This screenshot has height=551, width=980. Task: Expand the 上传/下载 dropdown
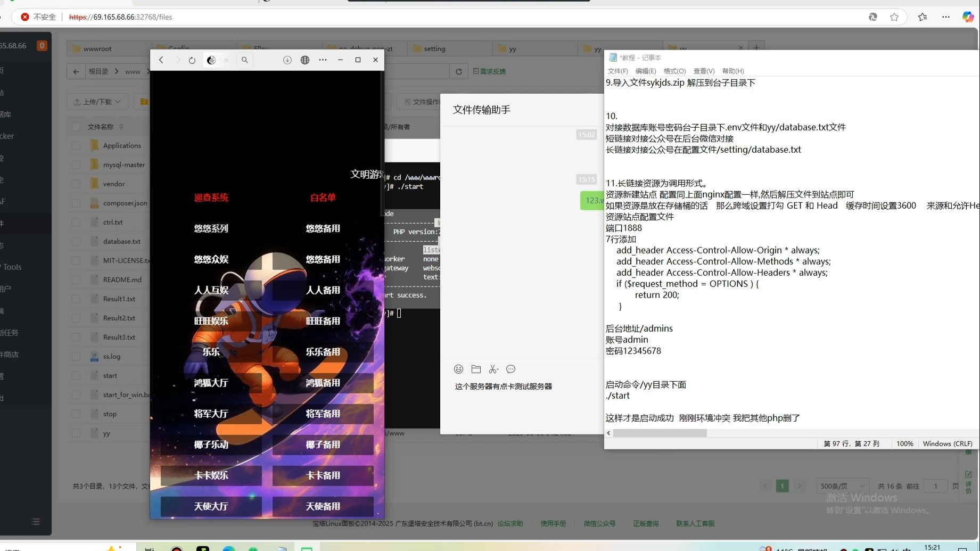pyautogui.click(x=97, y=102)
